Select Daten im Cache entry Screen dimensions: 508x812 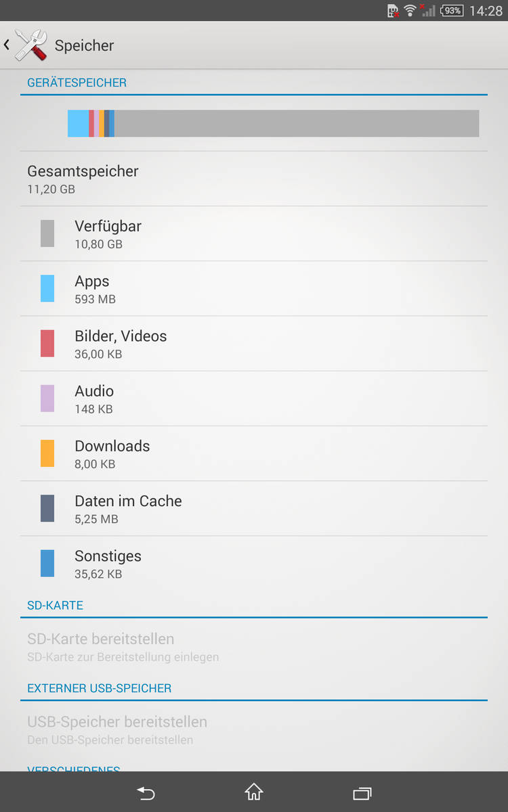254,508
